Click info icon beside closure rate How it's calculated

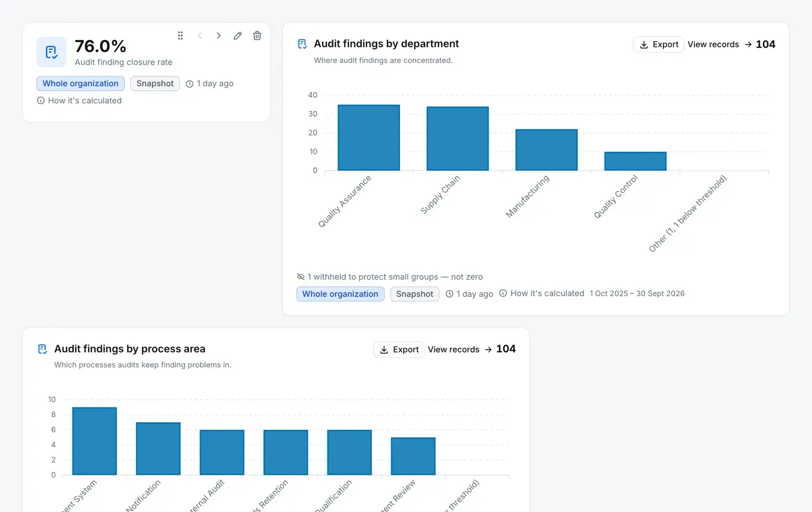[x=41, y=100]
